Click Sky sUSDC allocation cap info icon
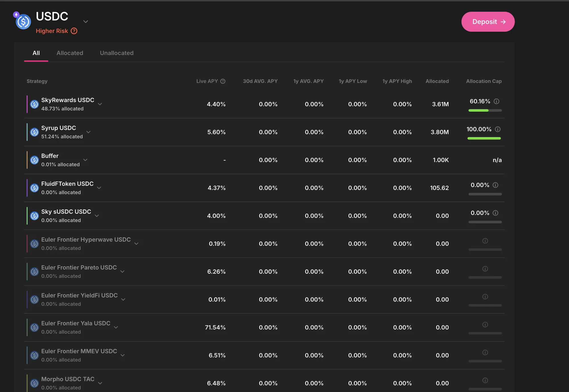Viewport: 569px width, 392px height. point(495,213)
